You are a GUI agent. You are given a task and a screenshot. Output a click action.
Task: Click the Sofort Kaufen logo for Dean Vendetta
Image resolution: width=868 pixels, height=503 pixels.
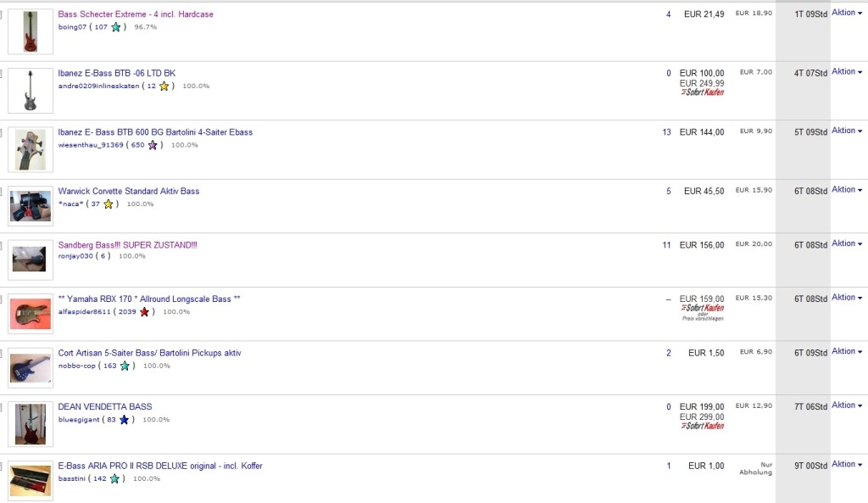[703, 426]
